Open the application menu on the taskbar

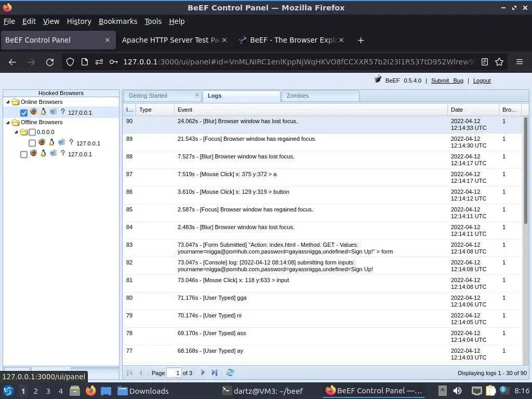(x=8, y=391)
